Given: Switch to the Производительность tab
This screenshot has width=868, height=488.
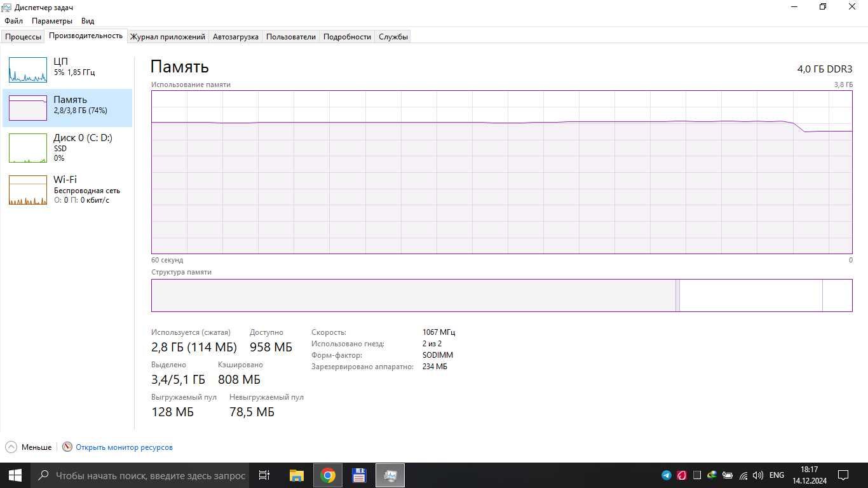Looking at the screenshot, I should (x=86, y=36).
